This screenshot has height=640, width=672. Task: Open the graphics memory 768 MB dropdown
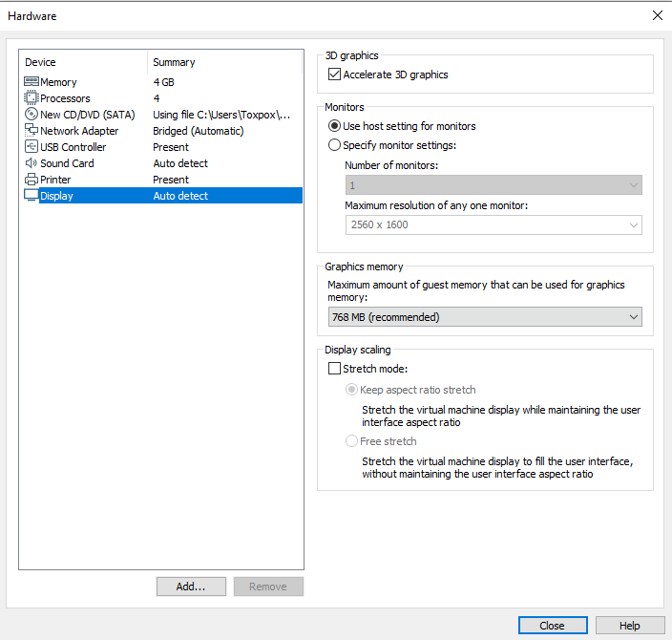484,317
